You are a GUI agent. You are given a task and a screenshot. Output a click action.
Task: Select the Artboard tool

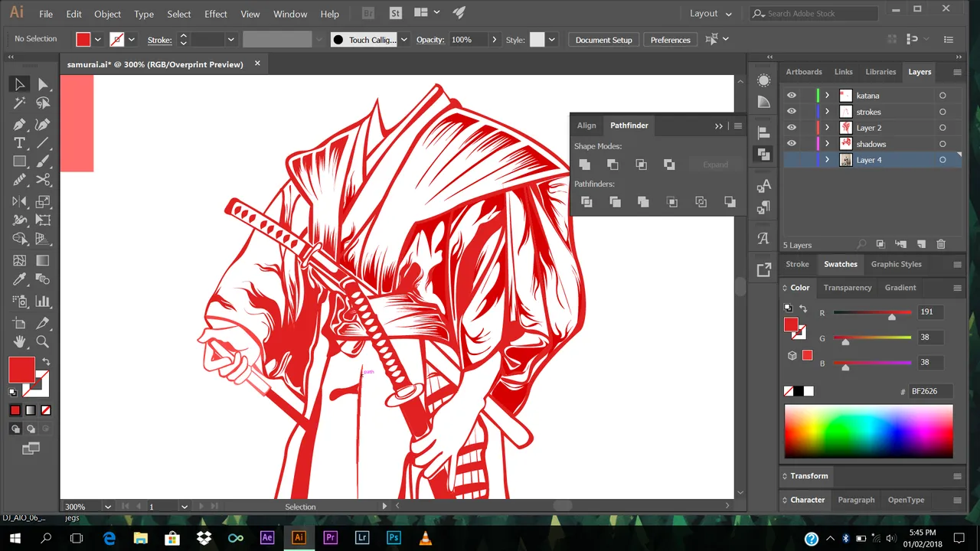[x=19, y=324]
